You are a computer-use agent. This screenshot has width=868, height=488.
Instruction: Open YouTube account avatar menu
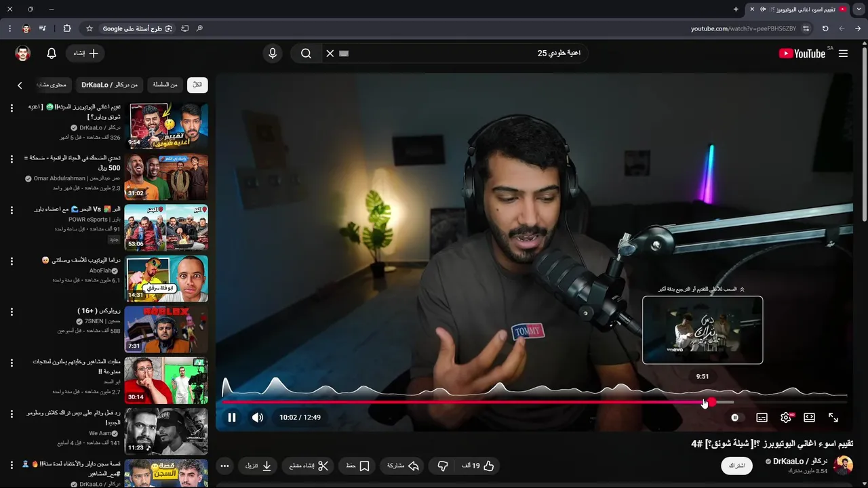(x=23, y=54)
